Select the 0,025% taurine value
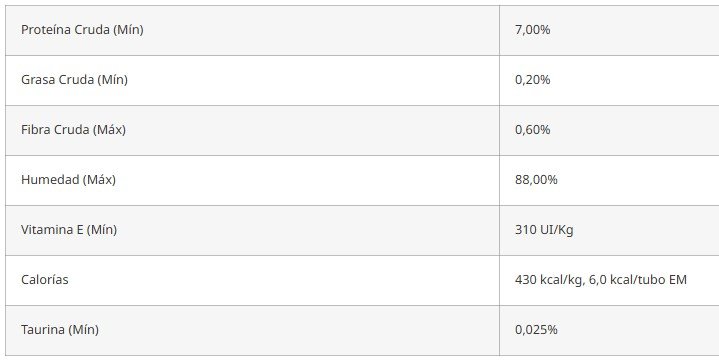Viewport: 719px width, 361px height. pyautogui.click(x=536, y=330)
